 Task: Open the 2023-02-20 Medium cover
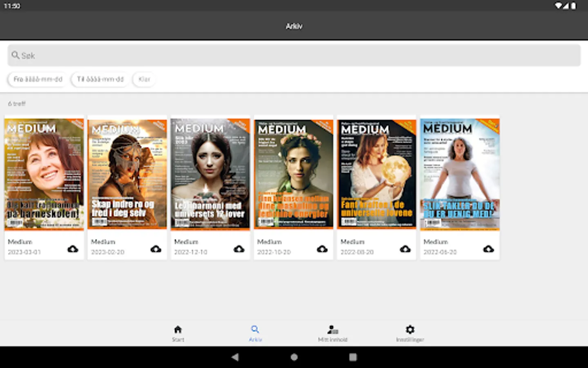127,175
